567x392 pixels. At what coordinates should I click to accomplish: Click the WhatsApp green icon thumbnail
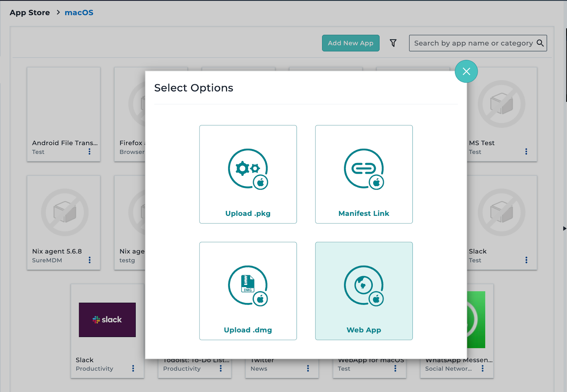(476, 320)
